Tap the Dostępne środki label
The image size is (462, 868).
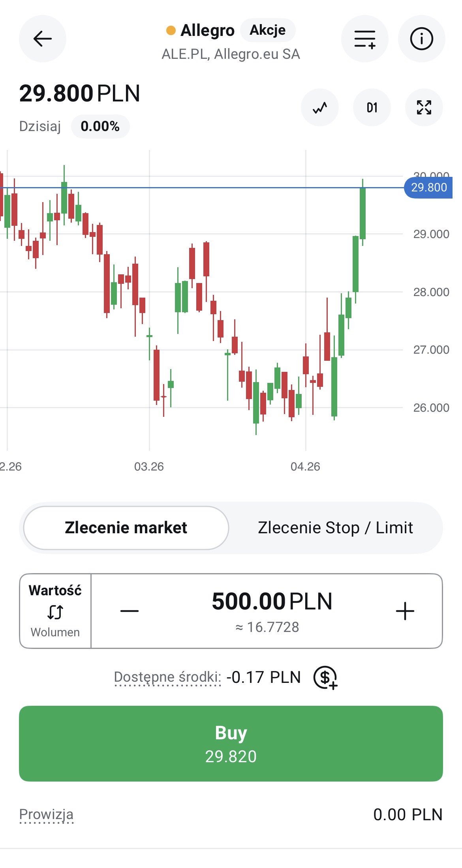point(167,677)
